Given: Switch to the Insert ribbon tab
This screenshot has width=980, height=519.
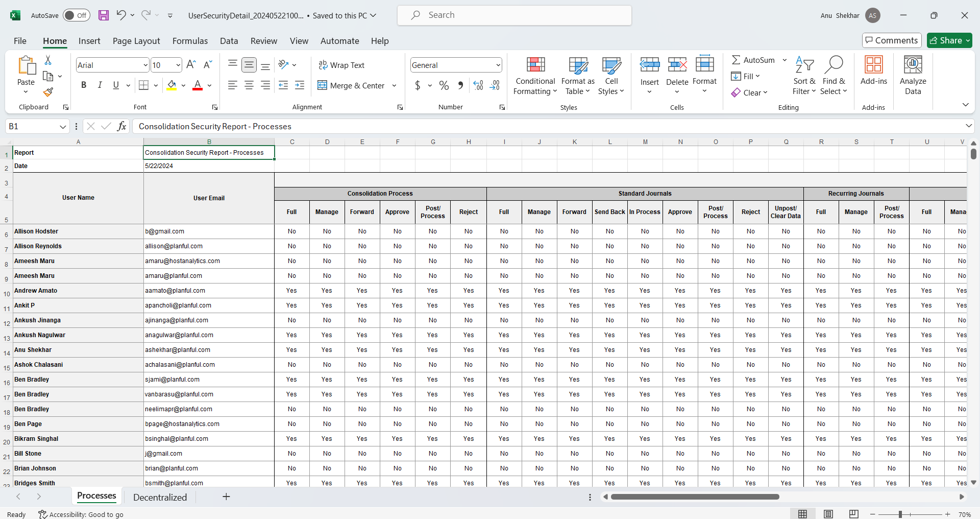Looking at the screenshot, I should [89, 41].
